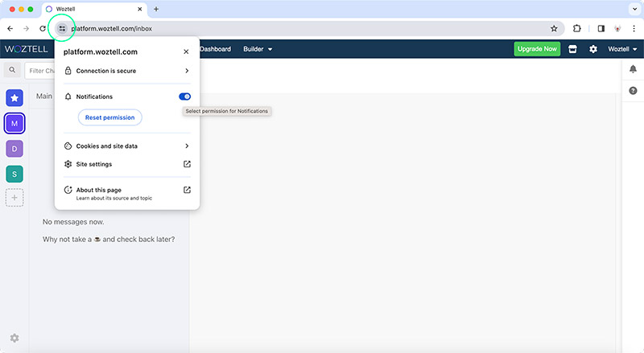
Task: Select the D channel icon
Action: click(x=14, y=149)
